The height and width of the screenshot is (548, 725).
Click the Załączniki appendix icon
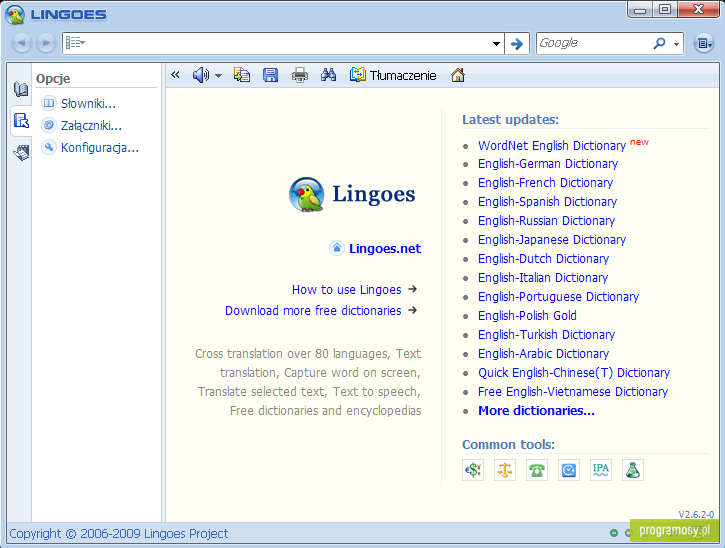49,125
